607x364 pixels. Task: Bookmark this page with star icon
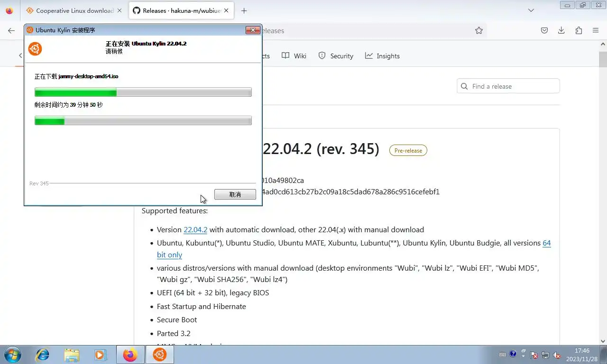pos(479,30)
